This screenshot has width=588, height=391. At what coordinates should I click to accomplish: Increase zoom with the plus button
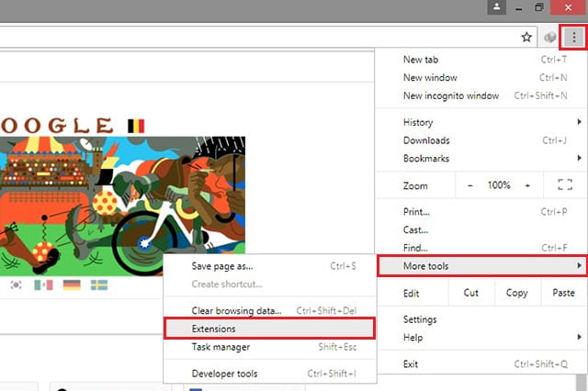527,185
